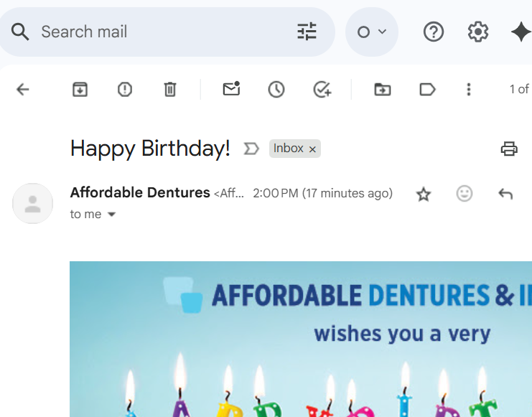Add an emoji reaction to message
The image size is (532, 417).
click(x=465, y=194)
